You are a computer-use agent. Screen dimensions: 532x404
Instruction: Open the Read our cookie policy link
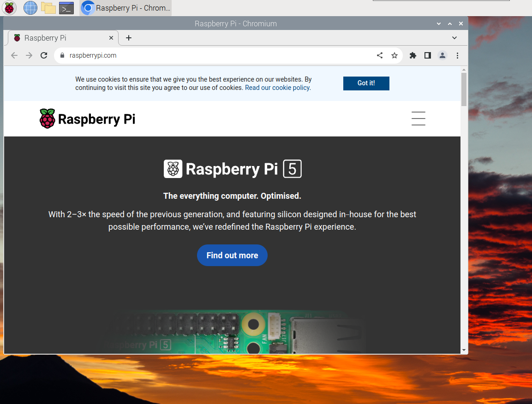278,88
